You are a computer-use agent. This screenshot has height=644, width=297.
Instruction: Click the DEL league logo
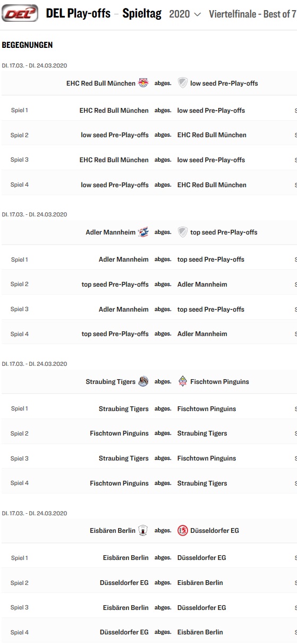click(20, 13)
